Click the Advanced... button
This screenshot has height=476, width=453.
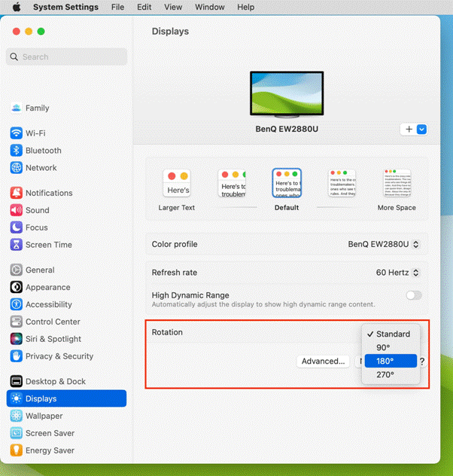click(x=323, y=362)
